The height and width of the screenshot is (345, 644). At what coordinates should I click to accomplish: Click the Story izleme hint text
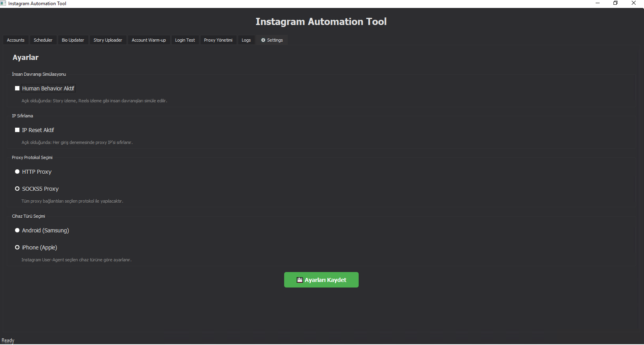click(x=94, y=101)
